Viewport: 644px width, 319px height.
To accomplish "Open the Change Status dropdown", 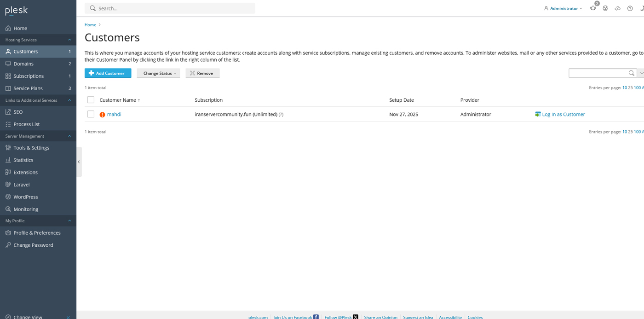I will tap(158, 73).
